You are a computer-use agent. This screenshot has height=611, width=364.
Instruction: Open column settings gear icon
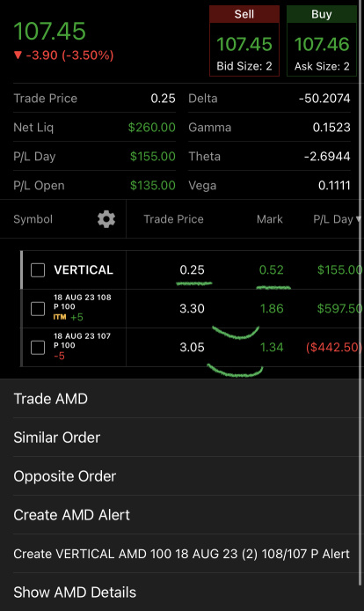pyautogui.click(x=106, y=219)
